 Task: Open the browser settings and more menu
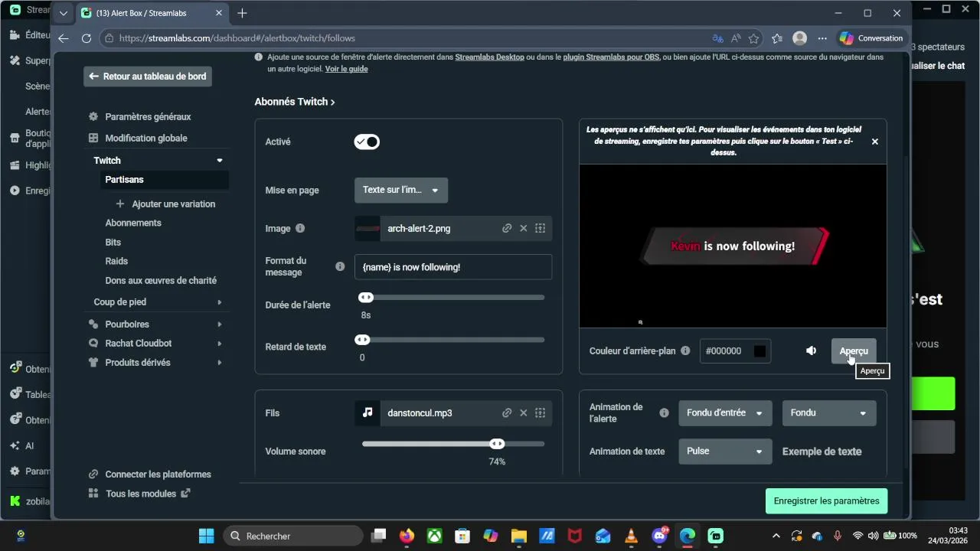[822, 38]
